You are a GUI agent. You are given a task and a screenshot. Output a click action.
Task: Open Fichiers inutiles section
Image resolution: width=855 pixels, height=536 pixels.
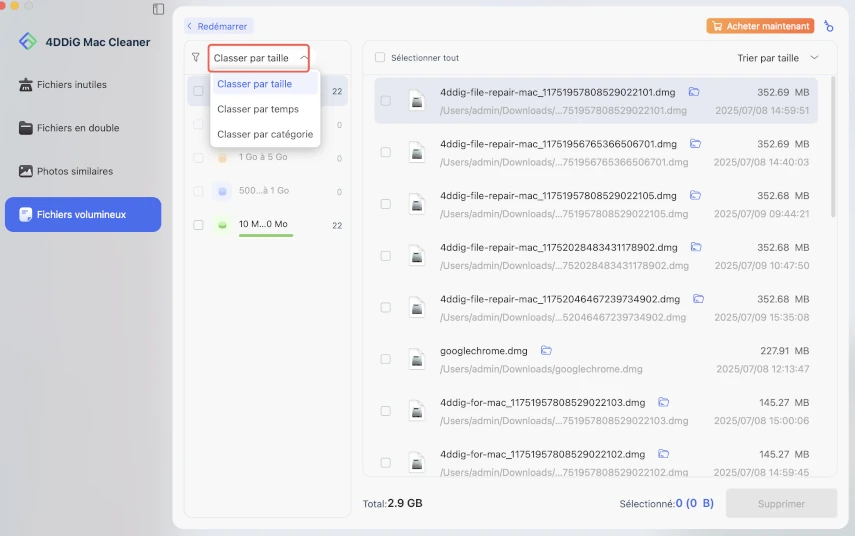pyautogui.click(x=83, y=85)
